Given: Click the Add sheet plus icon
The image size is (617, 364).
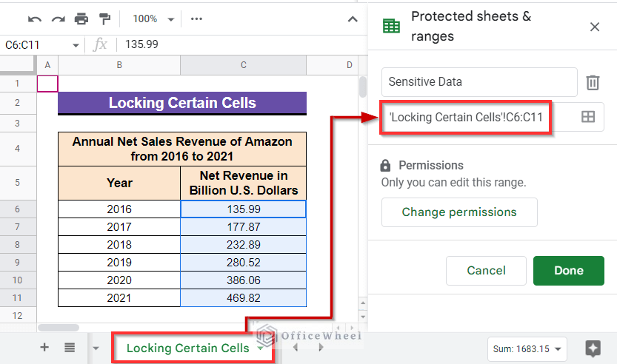Looking at the screenshot, I should point(44,348).
